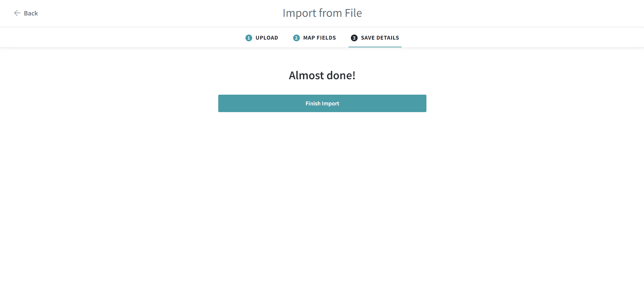The height and width of the screenshot is (286, 644).
Task: Return to field mapping via MAP FIELDS
Action: [319, 38]
